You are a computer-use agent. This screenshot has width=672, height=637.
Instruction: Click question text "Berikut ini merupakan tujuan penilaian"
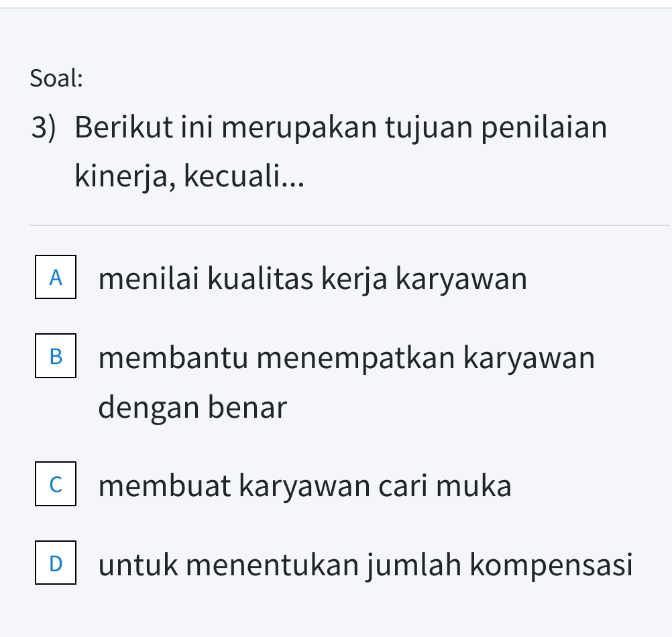click(341, 127)
